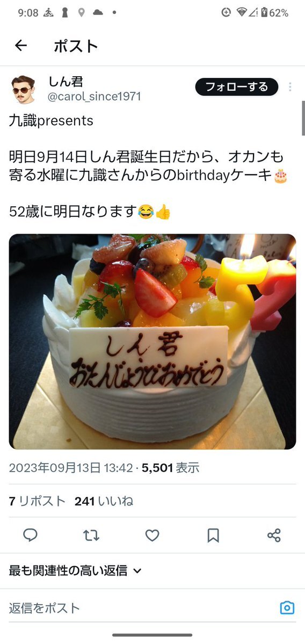Bookmark this post

coord(213,535)
